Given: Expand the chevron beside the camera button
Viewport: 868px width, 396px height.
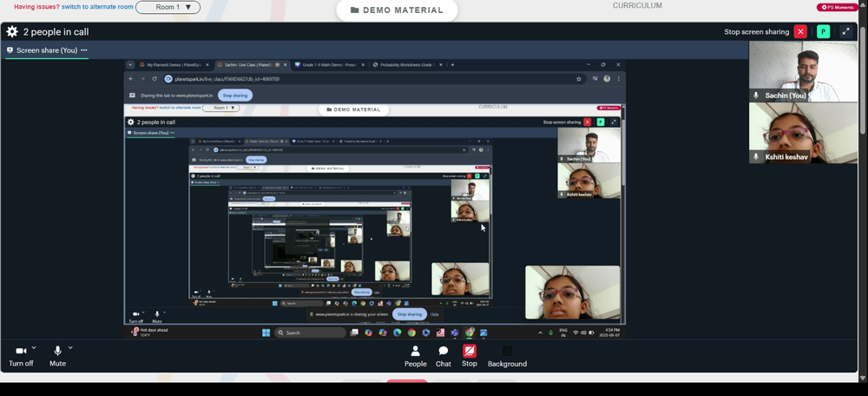Looking at the screenshot, I should point(34,348).
